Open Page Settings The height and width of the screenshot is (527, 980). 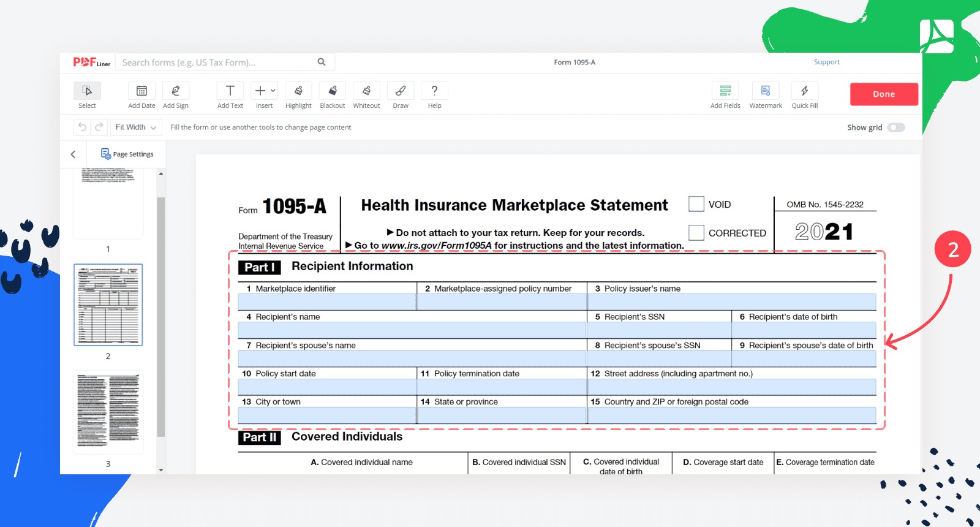click(x=127, y=154)
